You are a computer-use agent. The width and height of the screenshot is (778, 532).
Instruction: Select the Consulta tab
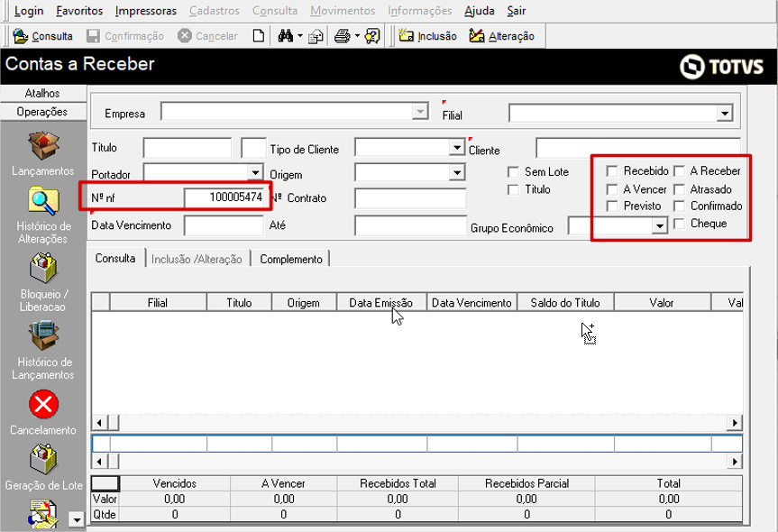pyautogui.click(x=115, y=259)
